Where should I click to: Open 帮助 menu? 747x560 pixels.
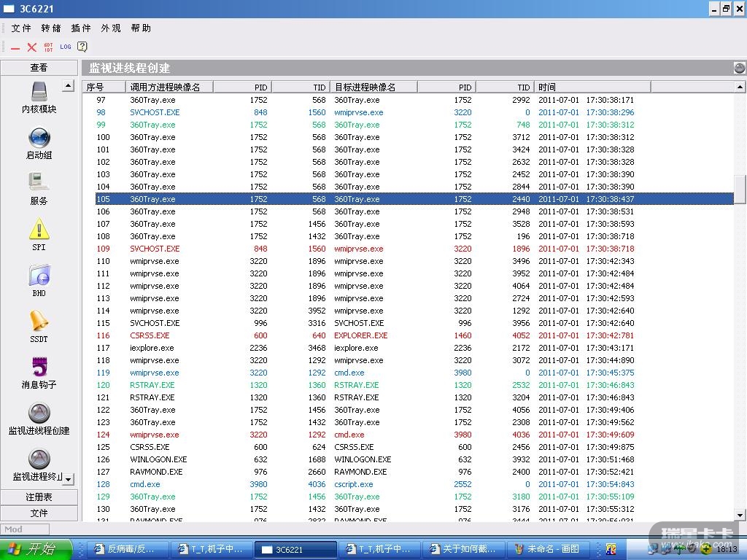[x=141, y=28]
